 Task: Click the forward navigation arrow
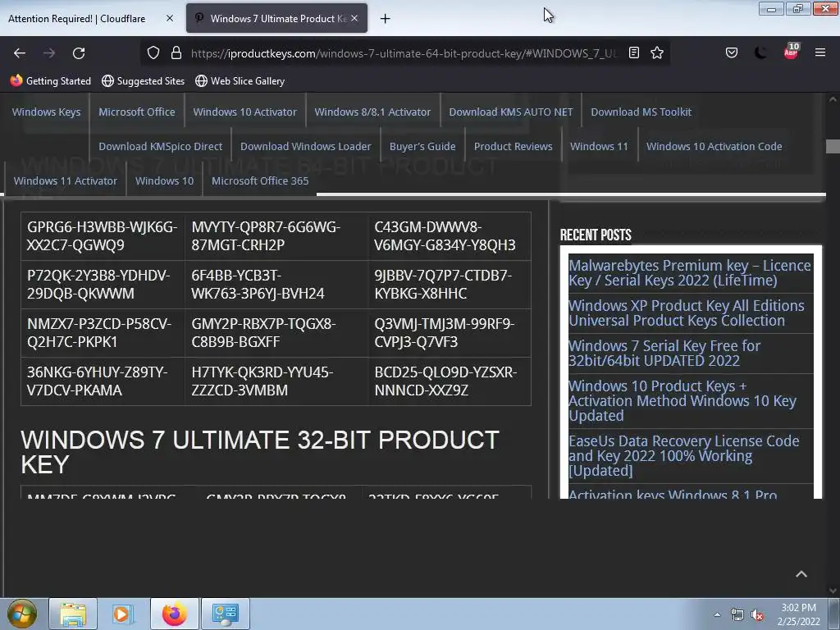(49, 53)
